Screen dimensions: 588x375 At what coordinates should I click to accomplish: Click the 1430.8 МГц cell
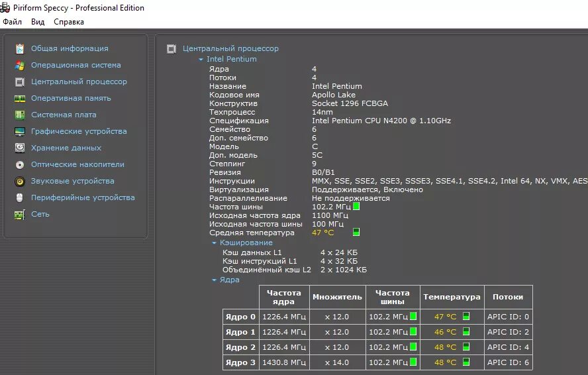pyautogui.click(x=284, y=362)
